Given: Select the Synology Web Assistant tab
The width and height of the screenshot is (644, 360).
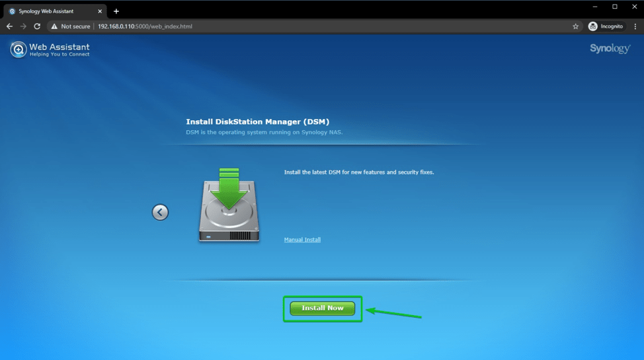Looking at the screenshot, I should click(x=55, y=11).
